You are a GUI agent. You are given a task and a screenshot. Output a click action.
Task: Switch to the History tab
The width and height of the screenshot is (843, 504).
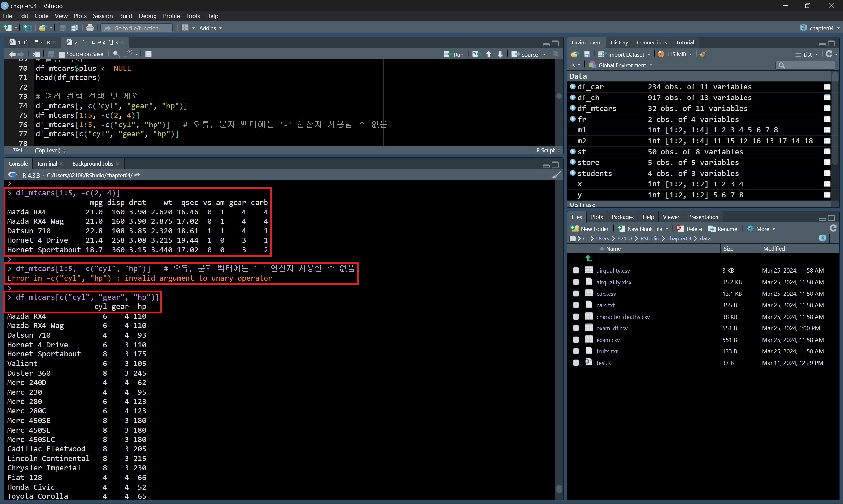tap(619, 42)
